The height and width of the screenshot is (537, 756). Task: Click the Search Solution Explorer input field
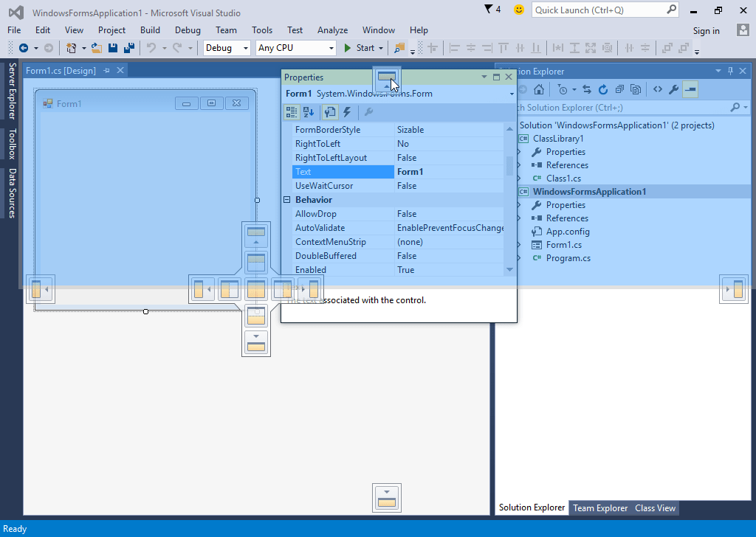tap(622, 108)
